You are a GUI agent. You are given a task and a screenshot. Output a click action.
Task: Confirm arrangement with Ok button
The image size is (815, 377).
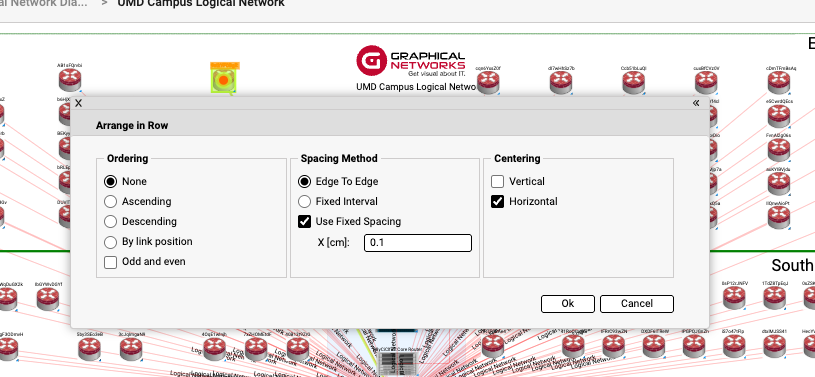[568, 304]
